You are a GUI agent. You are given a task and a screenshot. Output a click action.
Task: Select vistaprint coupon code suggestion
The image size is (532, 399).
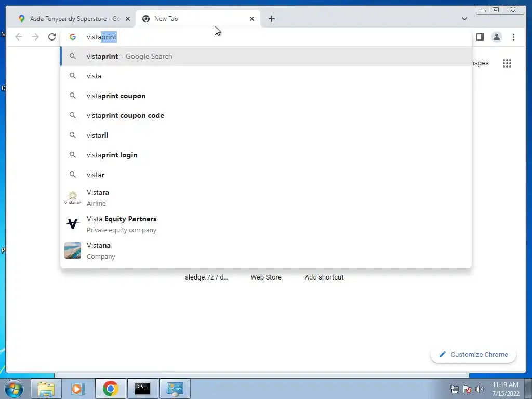coord(266,115)
